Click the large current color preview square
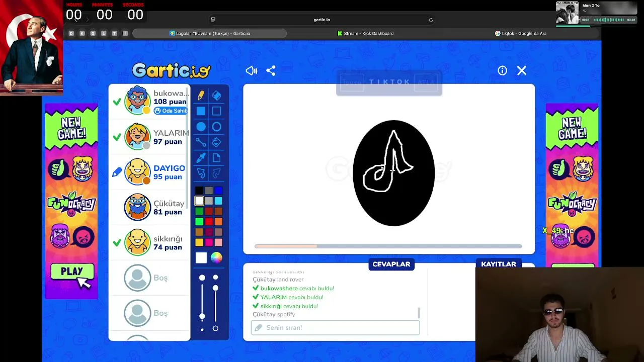Image resolution: width=644 pixels, height=362 pixels. click(201, 258)
